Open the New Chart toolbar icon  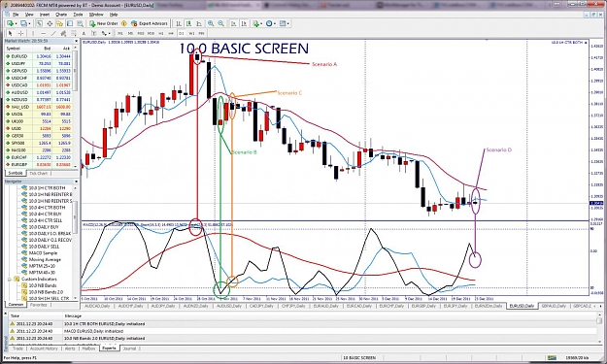point(10,23)
